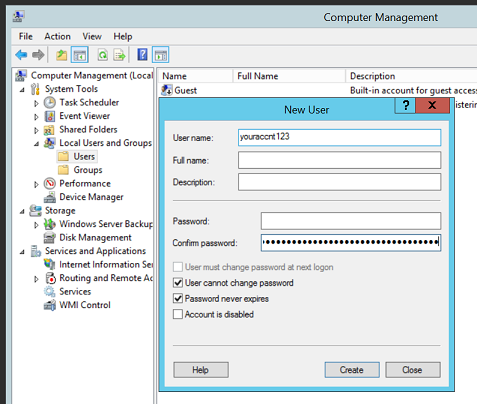
Task: Toggle the Show/Hide Action Pane icon
Action: click(x=160, y=55)
